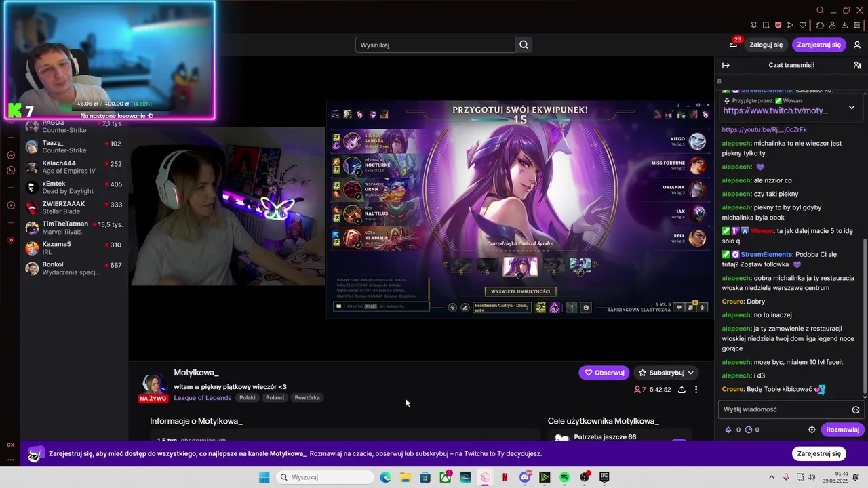Viewport: 868px width, 488px height.
Task: Open more options for Motylkowa_ channel
Action: 696,390
